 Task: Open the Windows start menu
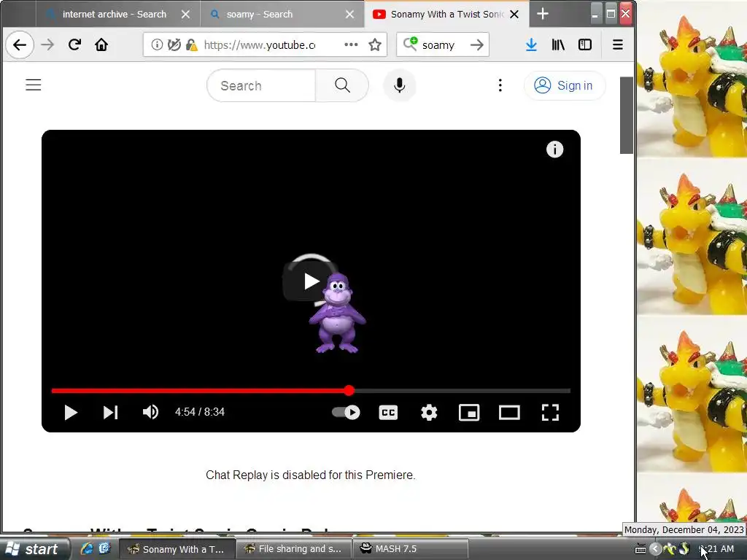point(35,549)
